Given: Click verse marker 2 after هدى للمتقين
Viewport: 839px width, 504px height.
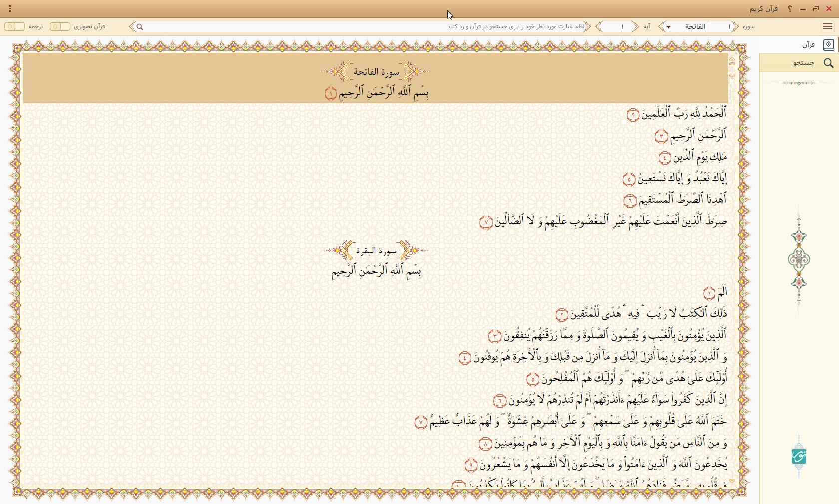Looking at the screenshot, I should pos(562,315).
